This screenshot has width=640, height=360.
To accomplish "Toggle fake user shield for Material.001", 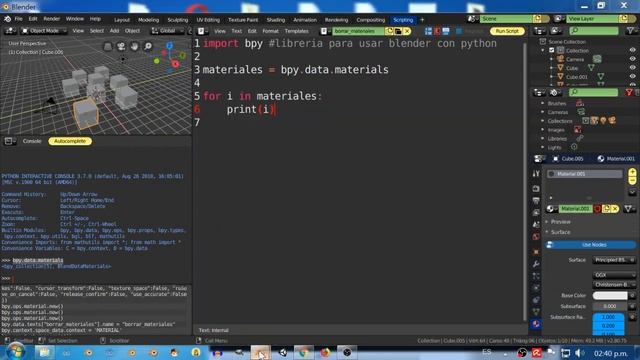I will 598,209.
